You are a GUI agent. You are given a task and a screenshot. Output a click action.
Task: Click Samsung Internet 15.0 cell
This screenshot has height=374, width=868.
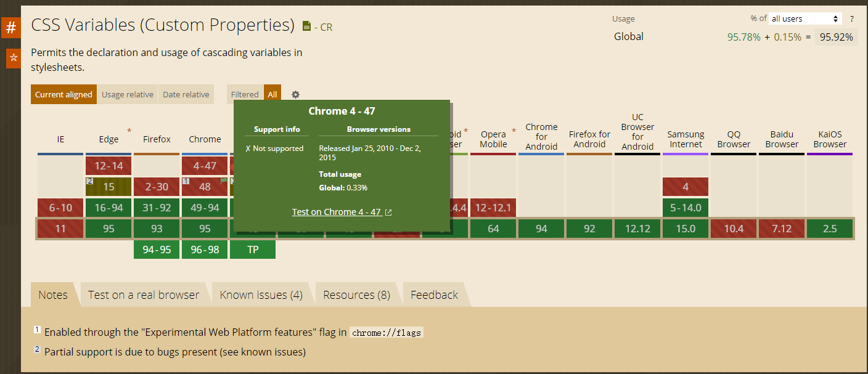686,229
